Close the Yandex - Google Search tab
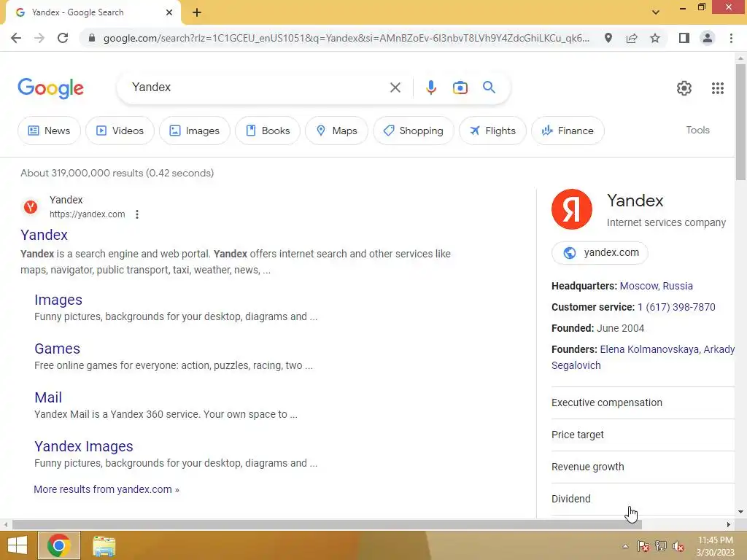 click(169, 12)
